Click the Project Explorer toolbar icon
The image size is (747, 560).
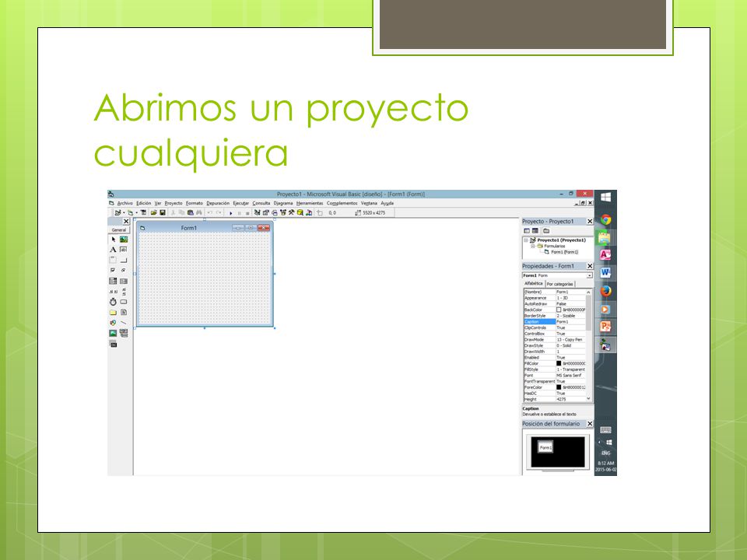coord(257,213)
